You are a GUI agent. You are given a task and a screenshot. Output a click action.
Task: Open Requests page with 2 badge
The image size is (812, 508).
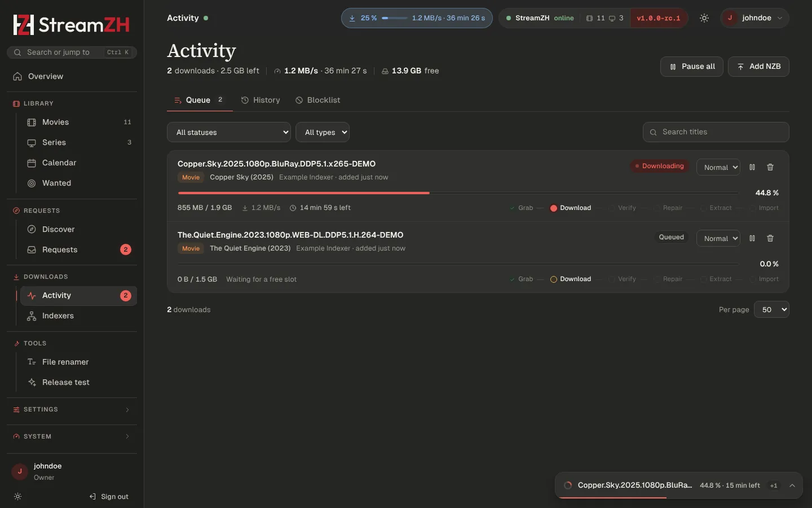pyautogui.click(x=79, y=249)
